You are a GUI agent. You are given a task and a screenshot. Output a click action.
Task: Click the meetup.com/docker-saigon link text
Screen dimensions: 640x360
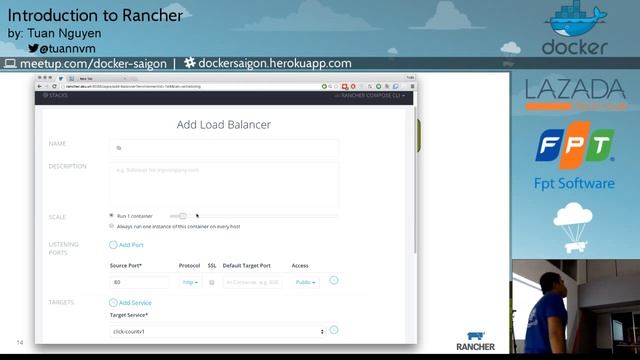pyautogui.click(x=93, y=64)
